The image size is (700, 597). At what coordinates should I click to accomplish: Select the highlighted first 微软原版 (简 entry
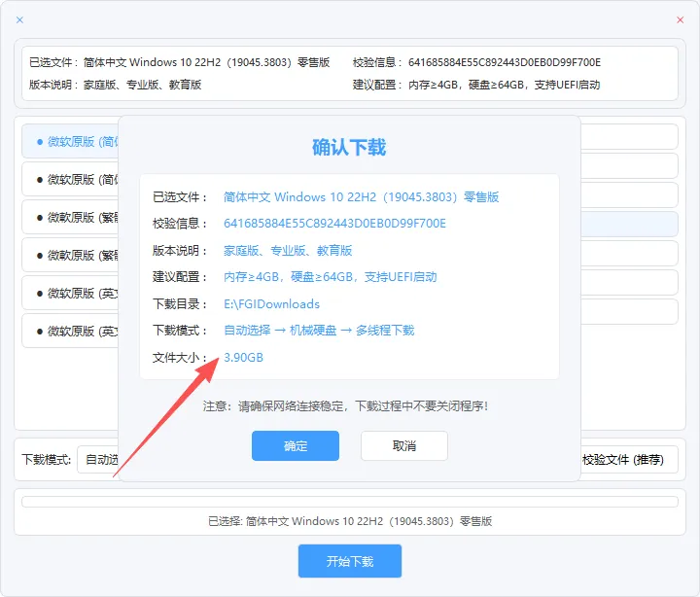tap(71, 141)
